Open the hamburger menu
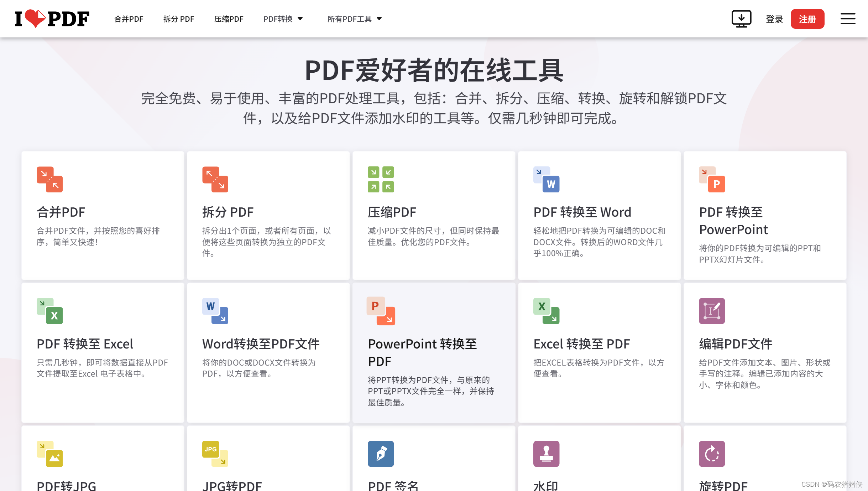This screenshot has width=868, height=491. coord(848,19)
